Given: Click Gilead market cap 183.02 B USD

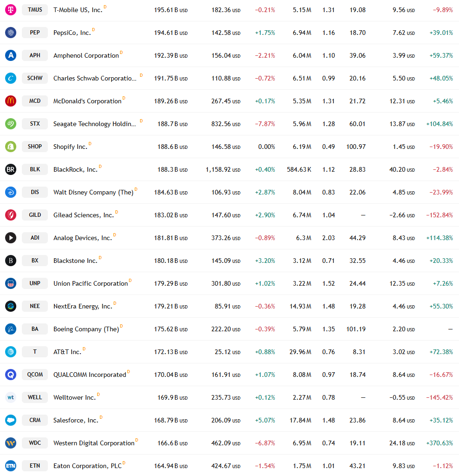Looking at the screenshot, I should pos(171,215).
